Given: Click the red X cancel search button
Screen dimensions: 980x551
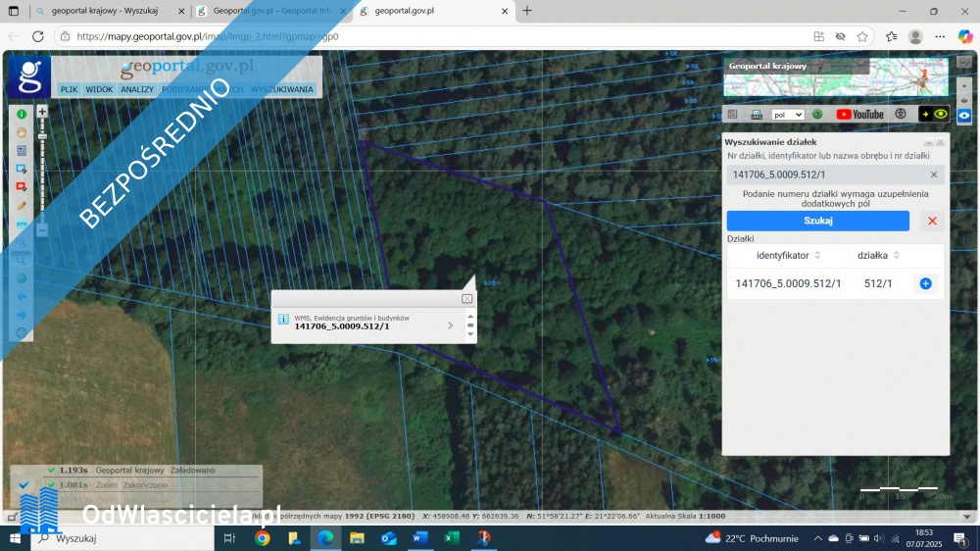Looking at the screenshot, I should 932,221.
